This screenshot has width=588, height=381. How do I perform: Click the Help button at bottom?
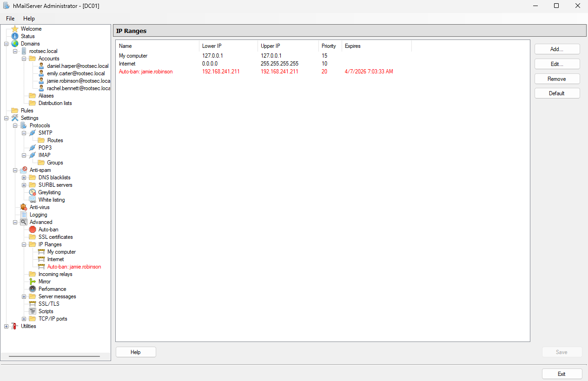(x=136, y=352)
